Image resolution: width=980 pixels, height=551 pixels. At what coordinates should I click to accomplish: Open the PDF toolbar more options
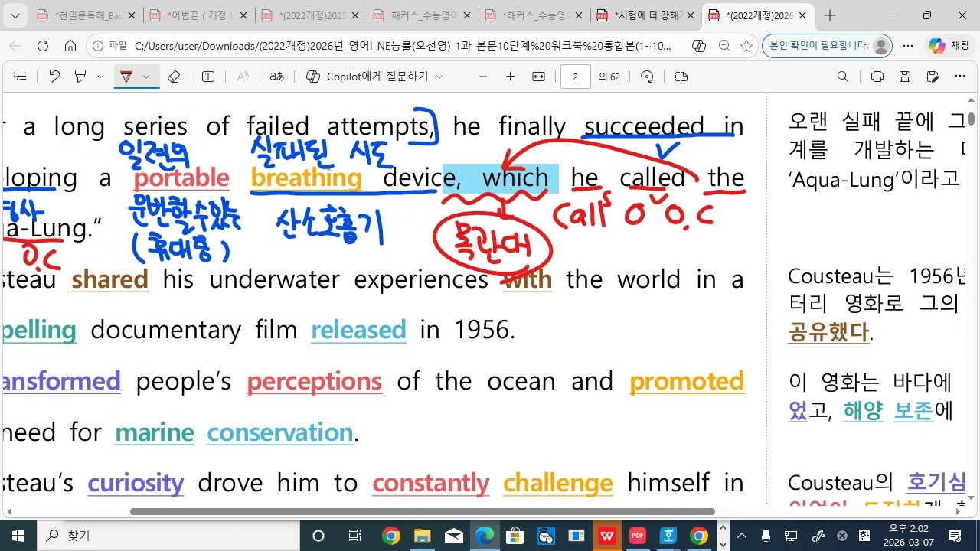[x=960, y=77]
